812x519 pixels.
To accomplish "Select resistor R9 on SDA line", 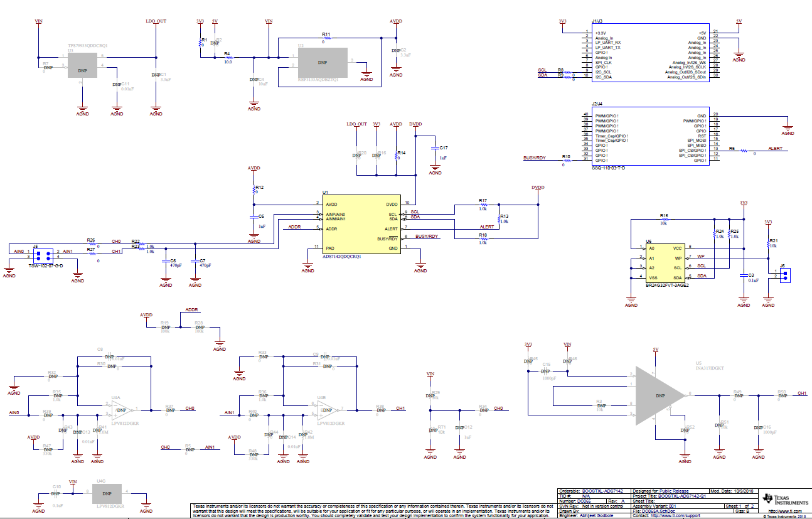I will click(x=568, y=76).
